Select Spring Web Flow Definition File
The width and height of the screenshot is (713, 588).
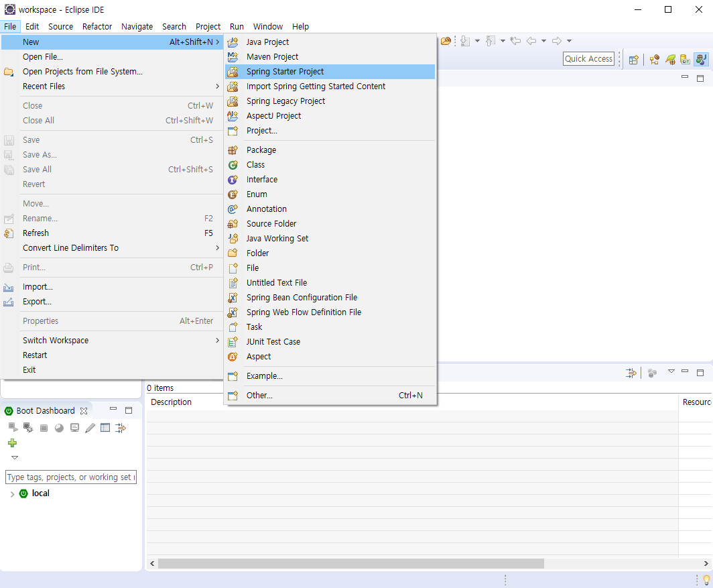click(330, 312)
